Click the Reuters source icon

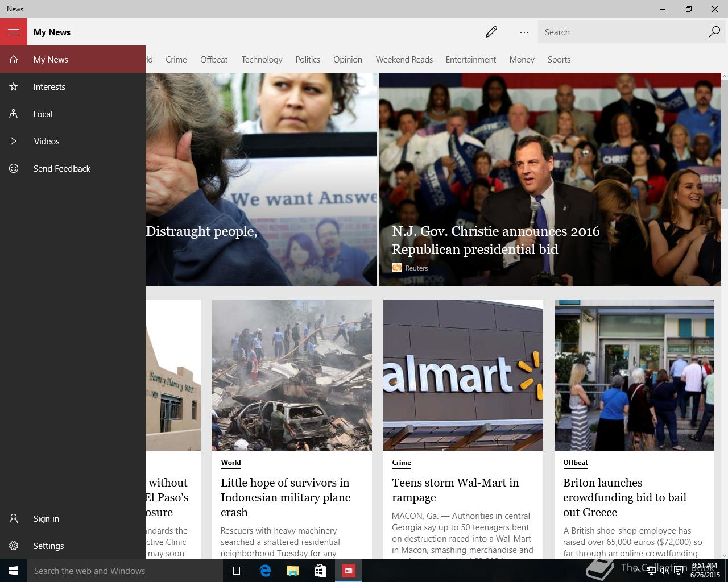(397, 268)
